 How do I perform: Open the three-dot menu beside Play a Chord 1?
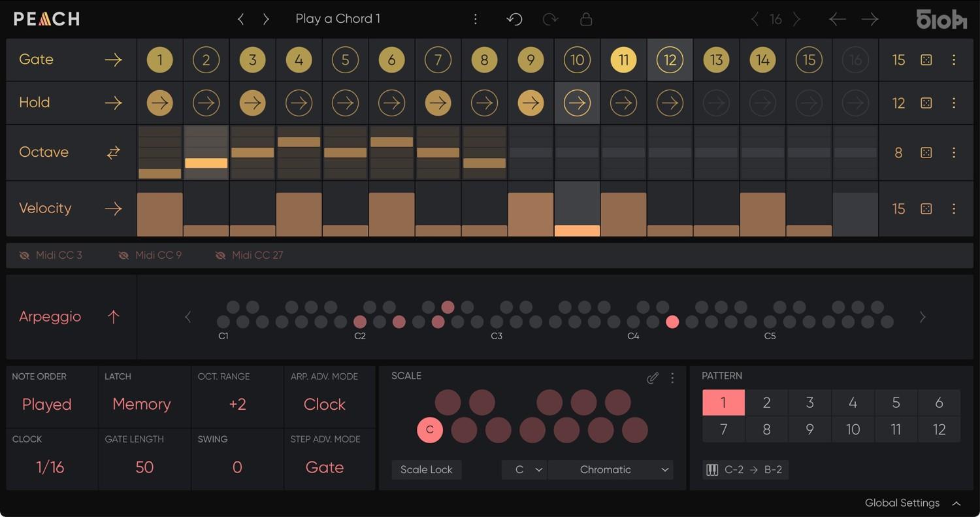pos(476,19)
